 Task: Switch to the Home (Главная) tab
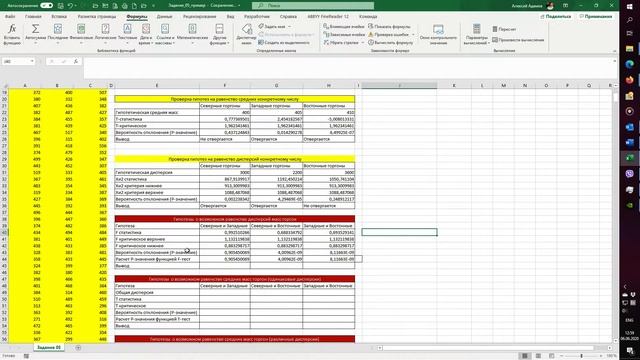(33, 16)
